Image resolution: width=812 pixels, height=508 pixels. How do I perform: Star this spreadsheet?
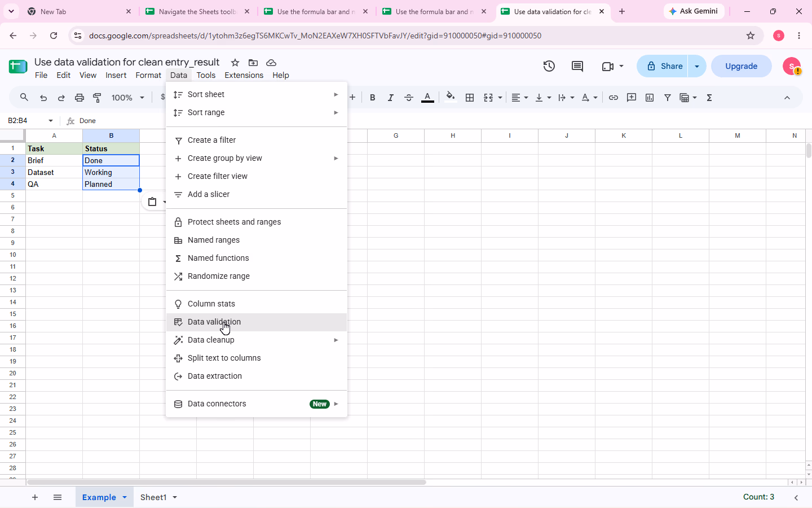(235, 63)
